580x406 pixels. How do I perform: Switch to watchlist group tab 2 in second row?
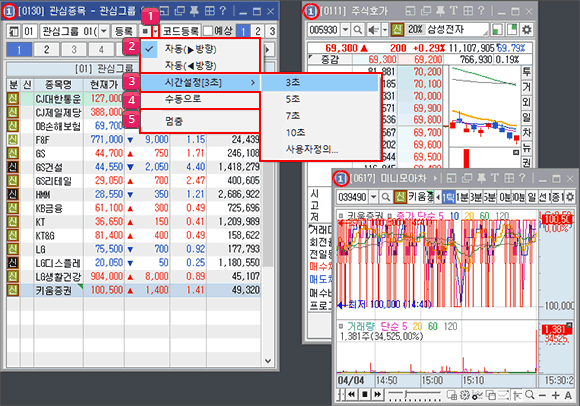coord(46,50)
